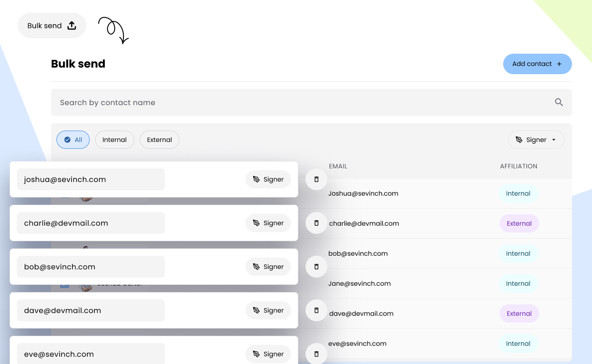The width and height of the screenshot is (592, 364).
Task: Switch to the External filter tab
Action: 159,140
